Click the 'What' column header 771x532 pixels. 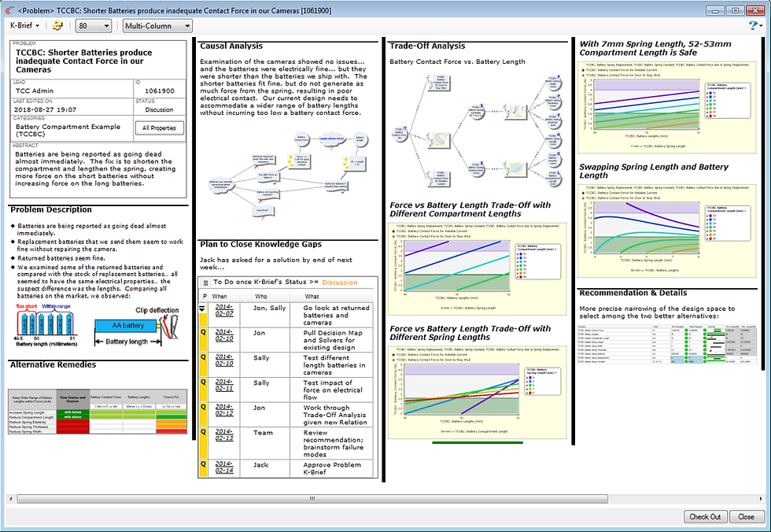tap(312, 297)
